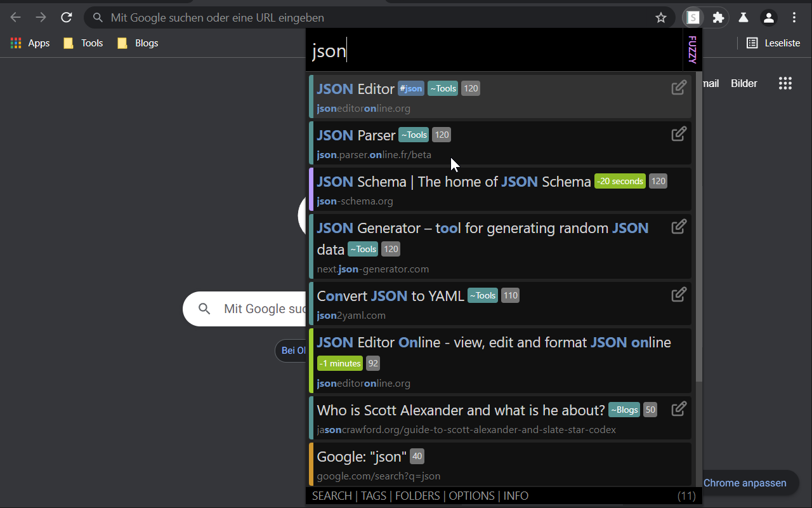
Task: Open the Extensions puzzle piece menu
Action: pyautogui.click(x=718, y=18)
